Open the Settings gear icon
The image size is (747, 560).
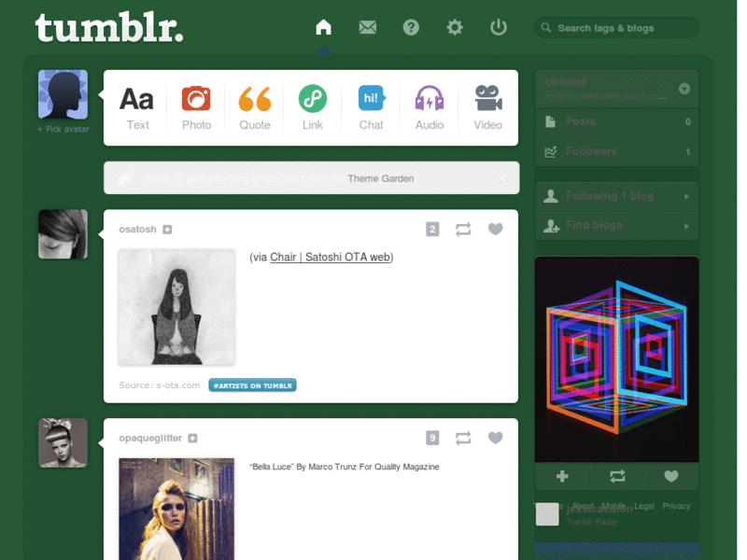click(455, 27)
